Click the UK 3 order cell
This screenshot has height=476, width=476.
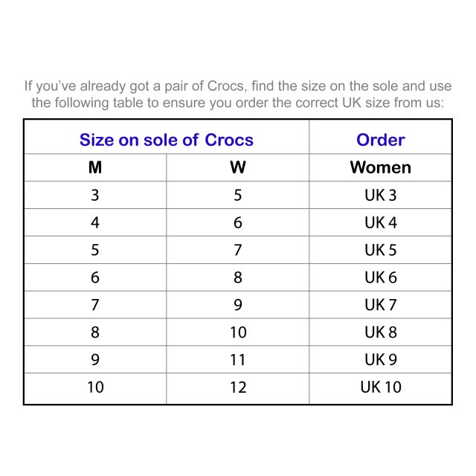pyautogui.click(x=380, y=196)
